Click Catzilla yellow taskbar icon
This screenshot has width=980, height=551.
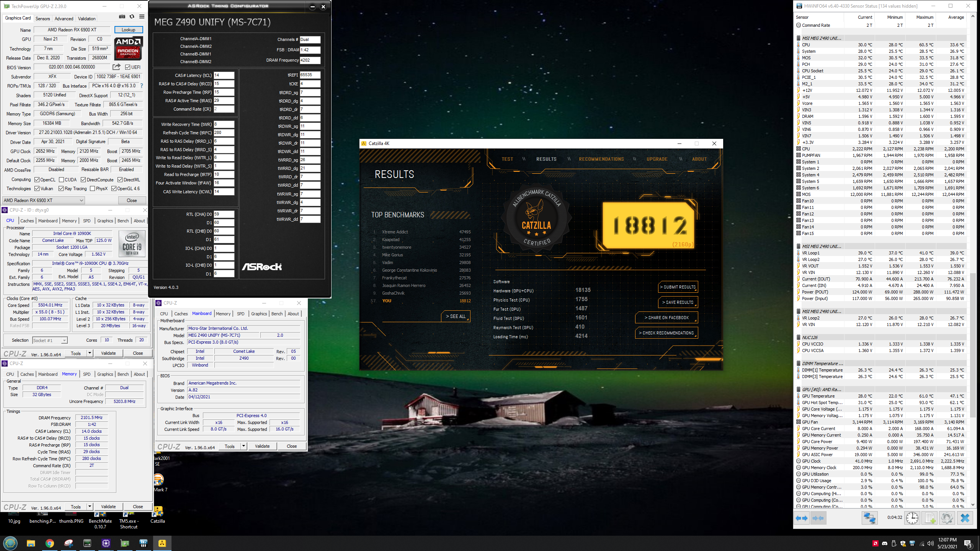point(162,543)
